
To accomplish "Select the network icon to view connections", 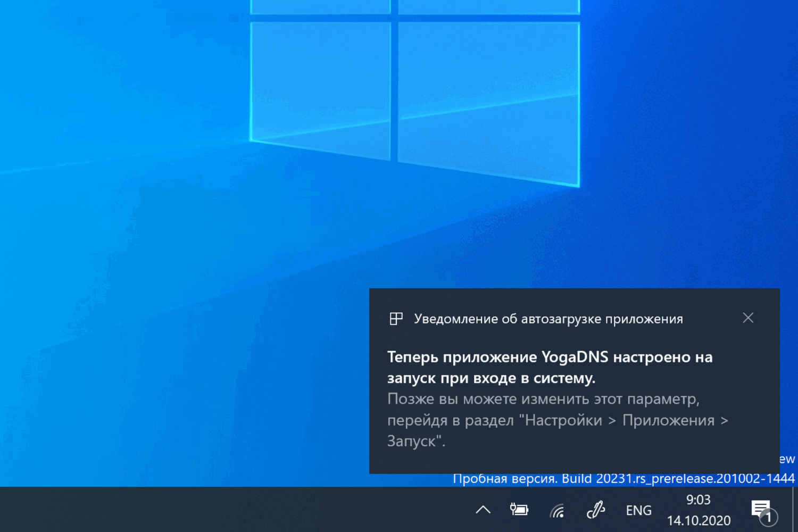I will pos(558,509).
